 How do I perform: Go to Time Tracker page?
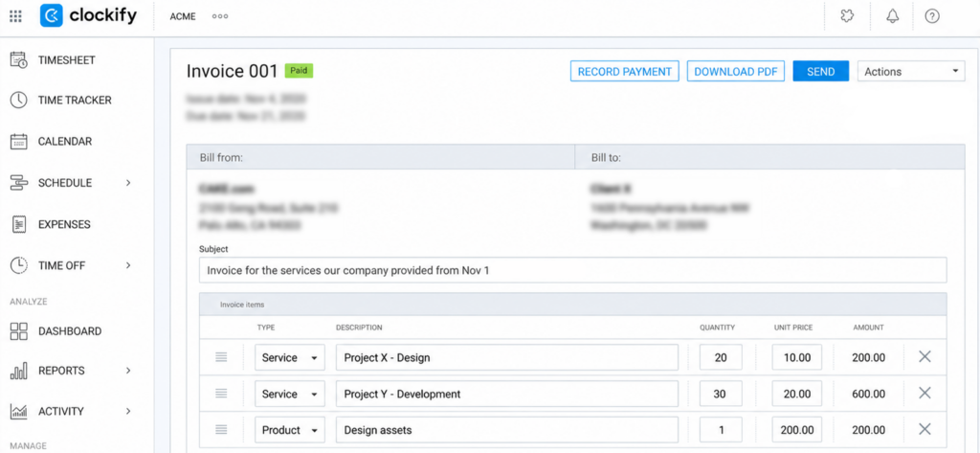click(x=75, y=101)
